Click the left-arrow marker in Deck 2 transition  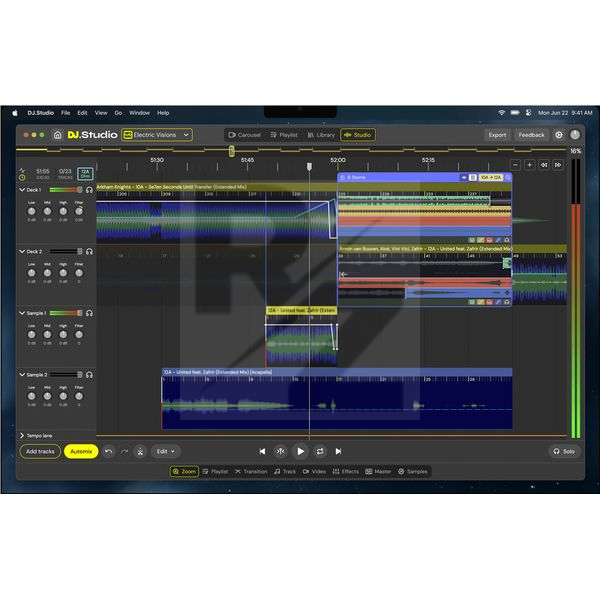[x=343, y=274]
